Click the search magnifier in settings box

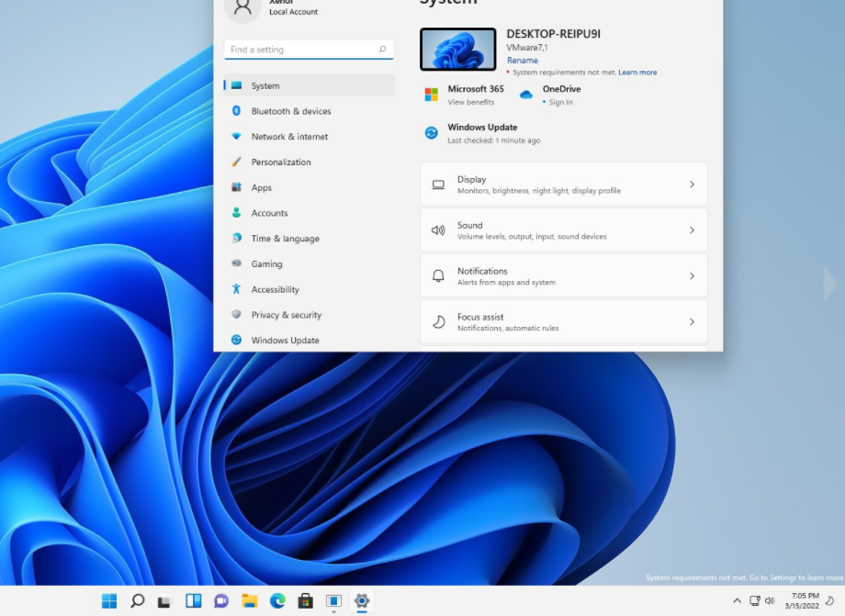click(382, 49)
